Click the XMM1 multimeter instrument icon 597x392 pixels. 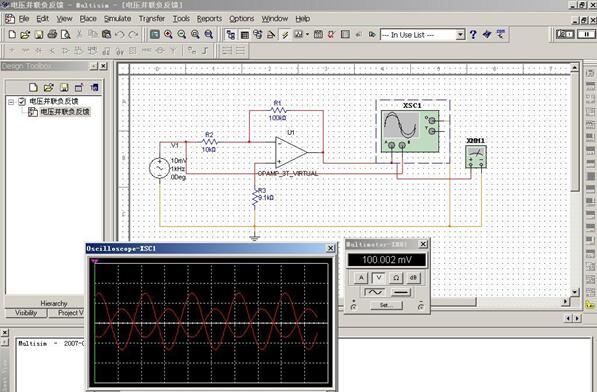click(476, 157)
